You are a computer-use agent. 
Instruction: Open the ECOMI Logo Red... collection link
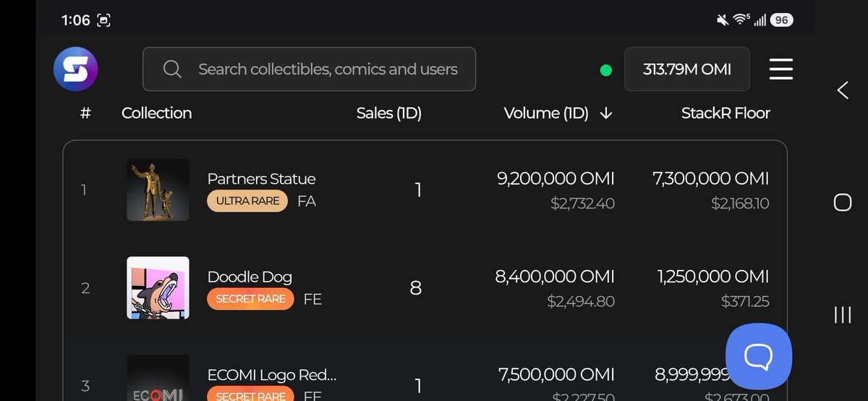[x=272, y=375]
